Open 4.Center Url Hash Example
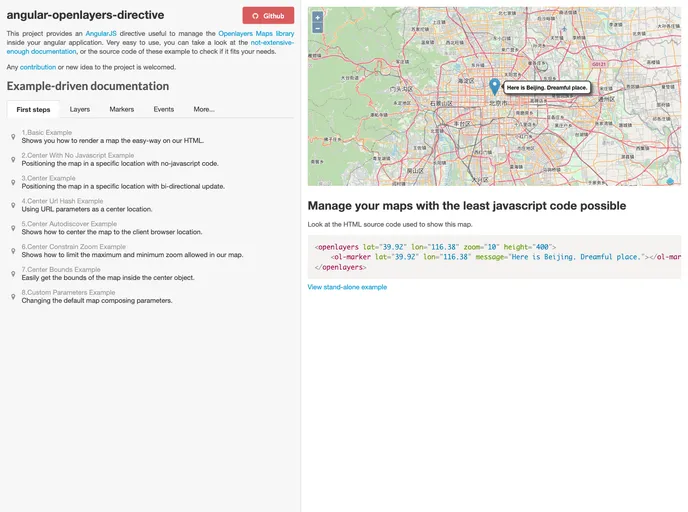688x512 pixels. point(62,201)
